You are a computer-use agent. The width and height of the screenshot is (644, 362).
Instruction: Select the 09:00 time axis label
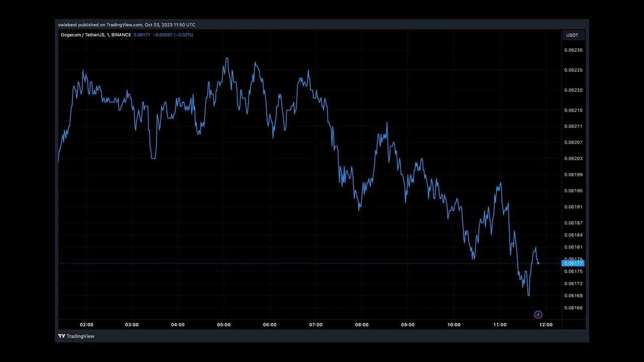[x=408, y=325]
